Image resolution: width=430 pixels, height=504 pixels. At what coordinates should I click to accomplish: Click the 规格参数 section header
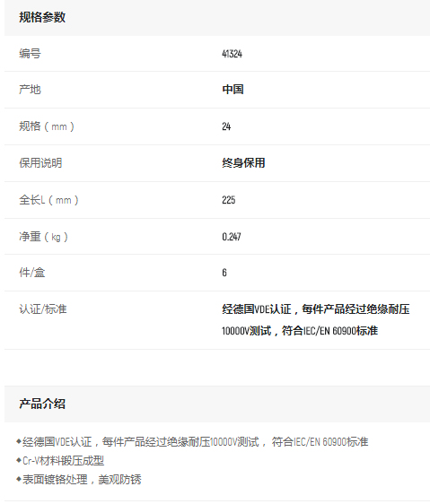pyautogui.click(x=42, y=17)
